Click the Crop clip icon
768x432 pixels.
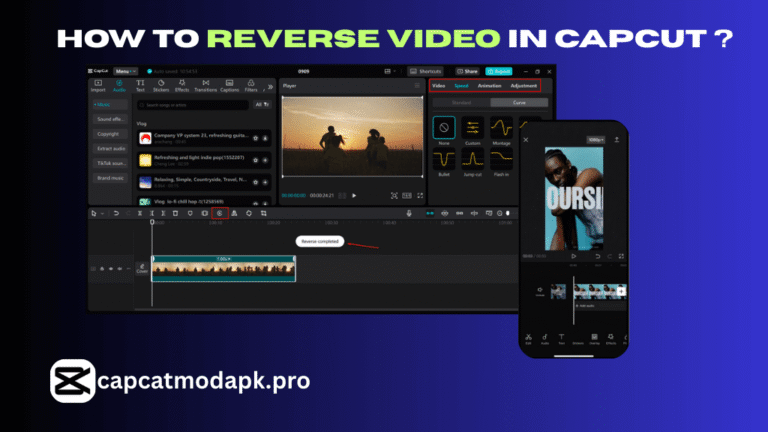(x=264, y=213)
